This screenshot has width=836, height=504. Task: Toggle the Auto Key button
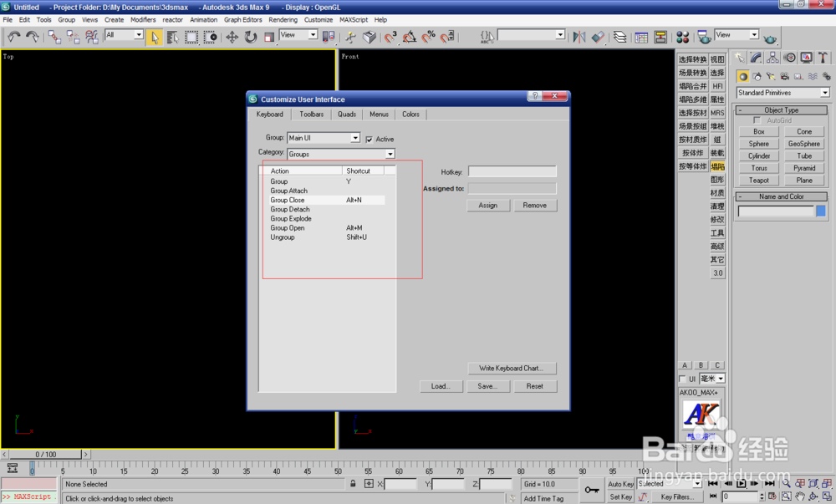coord(620,484)
